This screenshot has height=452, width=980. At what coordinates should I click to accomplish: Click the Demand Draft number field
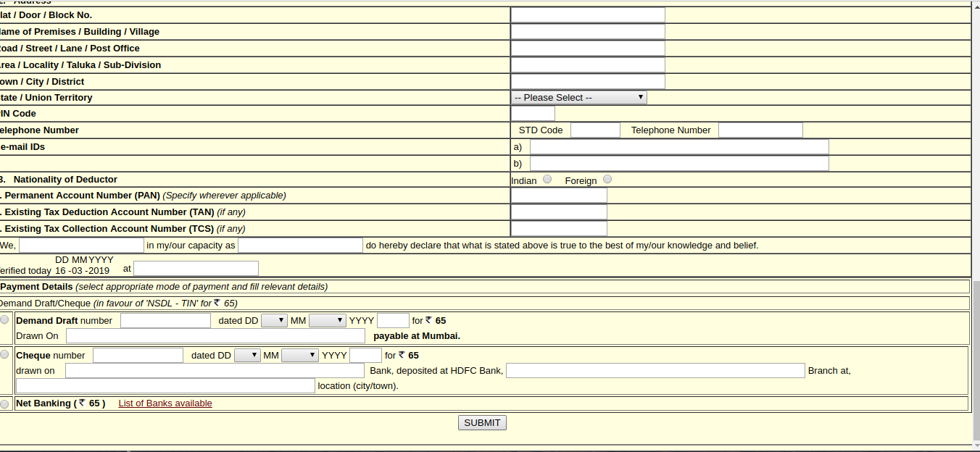point(165,320)
